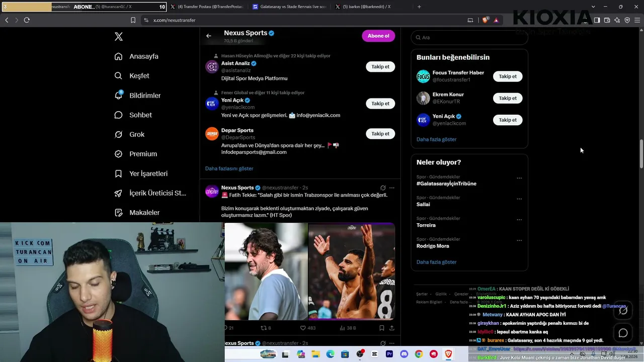Open the Premium page

click(x=136, y=154)
